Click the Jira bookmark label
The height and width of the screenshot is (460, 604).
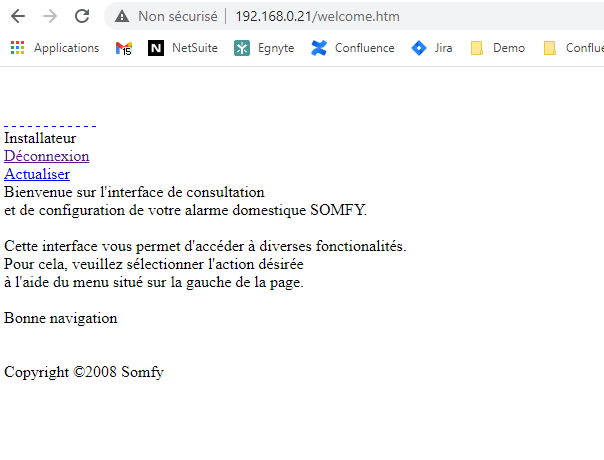443,48
